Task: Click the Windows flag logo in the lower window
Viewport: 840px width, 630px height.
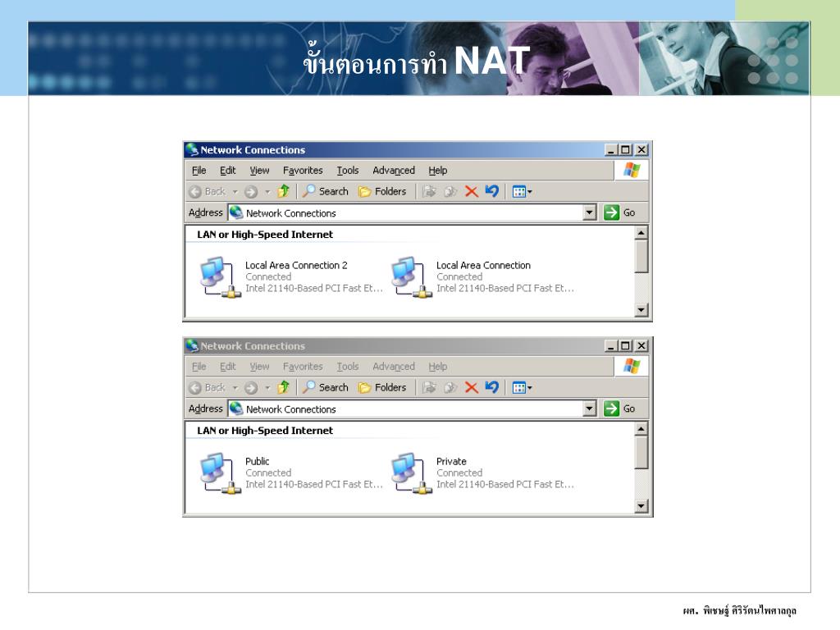Action: coord(632,367)
